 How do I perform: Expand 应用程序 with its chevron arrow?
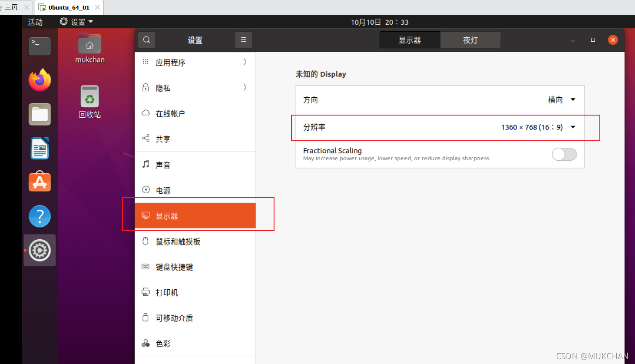(245, 62)
